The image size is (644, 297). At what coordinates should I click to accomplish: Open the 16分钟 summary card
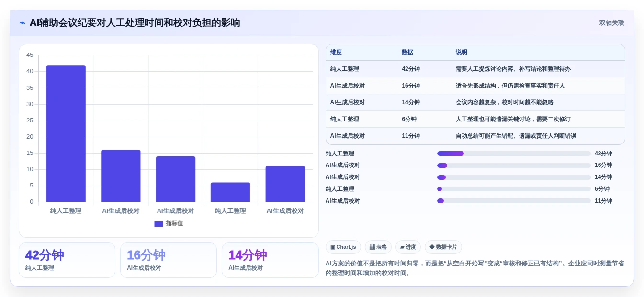click(169, 260)
